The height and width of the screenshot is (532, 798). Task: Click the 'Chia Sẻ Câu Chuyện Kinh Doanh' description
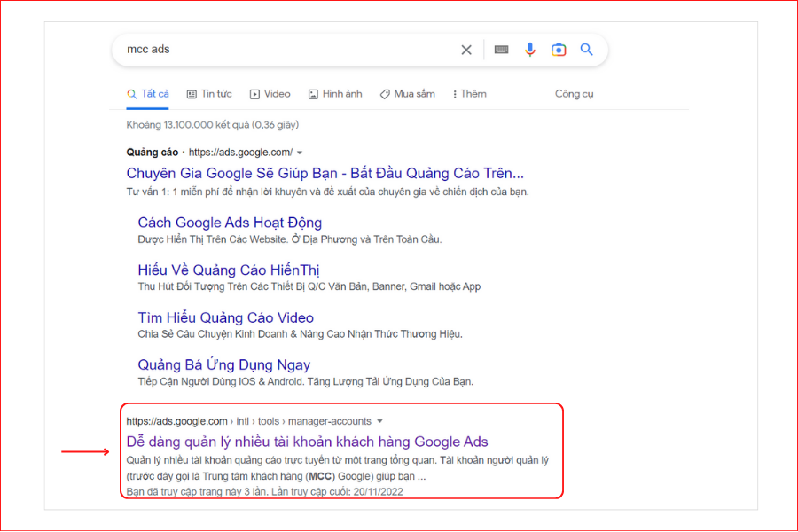pyautogui.click(x=301, y=334)
